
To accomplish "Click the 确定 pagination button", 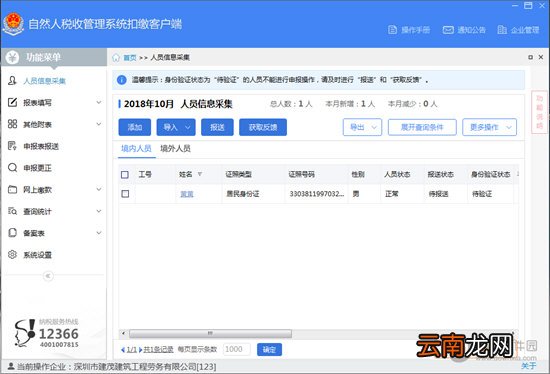I will [269, 349].
